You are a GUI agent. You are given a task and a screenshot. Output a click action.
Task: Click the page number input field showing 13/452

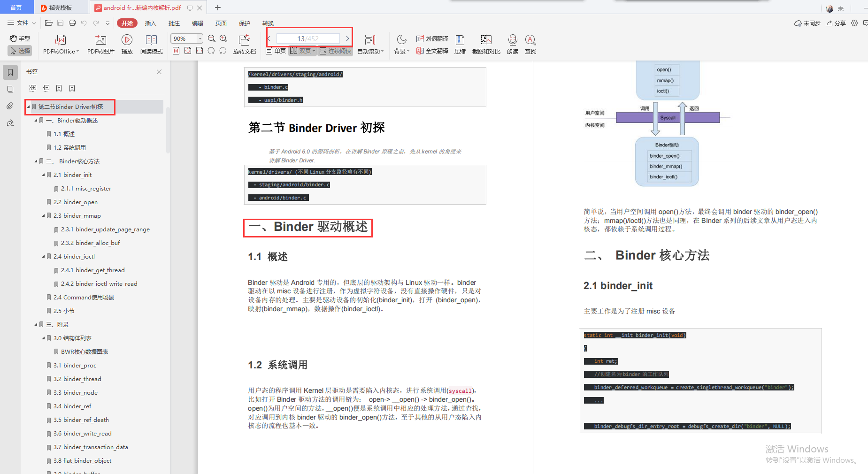(x=308, y=38)
